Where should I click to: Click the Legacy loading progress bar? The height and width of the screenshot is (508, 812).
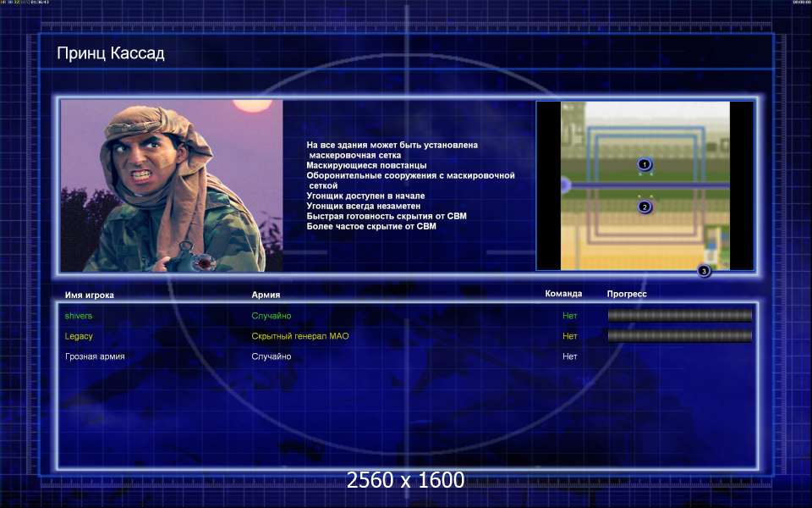(680, 336)
